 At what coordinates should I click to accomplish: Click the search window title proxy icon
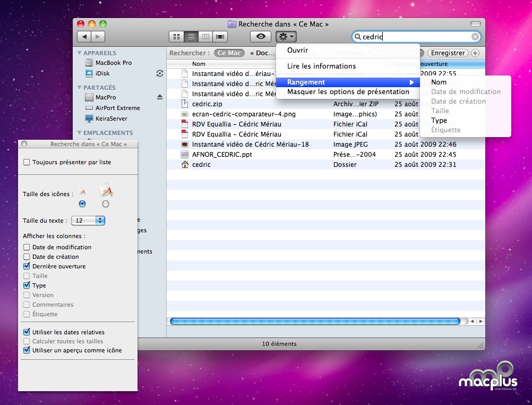tap(232, 24)
